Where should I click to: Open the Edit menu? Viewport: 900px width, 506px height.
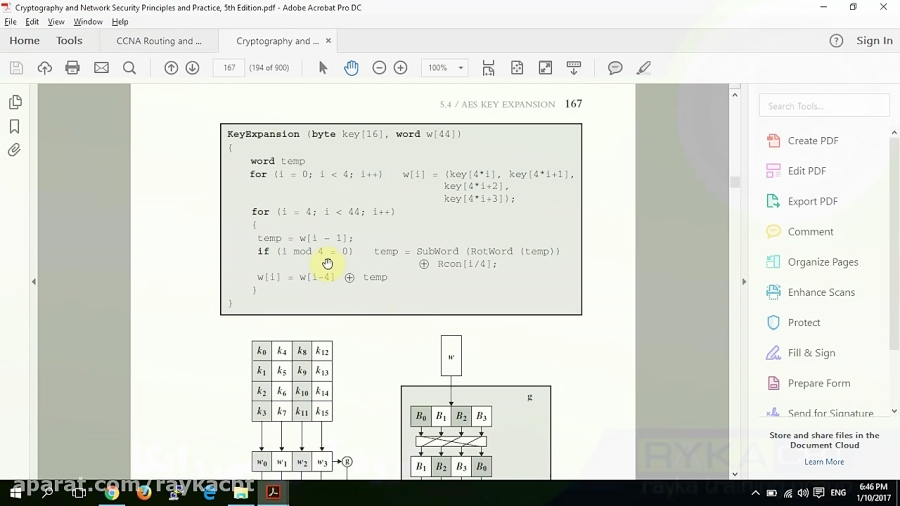[32, 22]
